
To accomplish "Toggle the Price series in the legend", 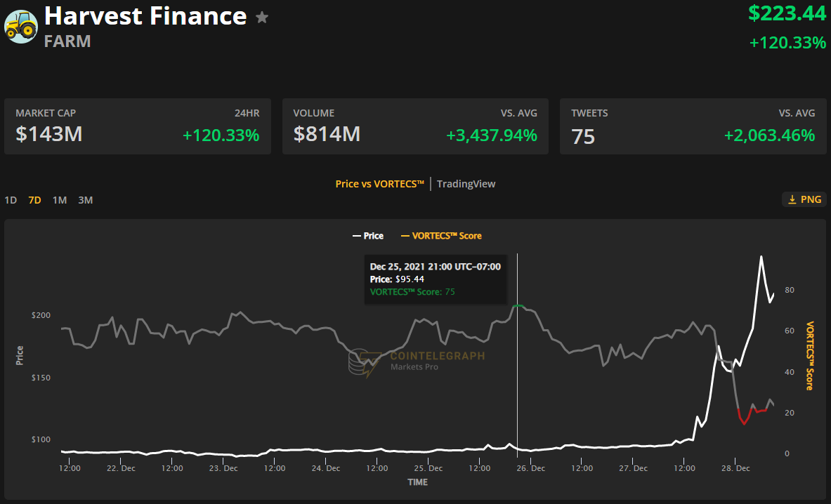I will (x=368, y=236).
